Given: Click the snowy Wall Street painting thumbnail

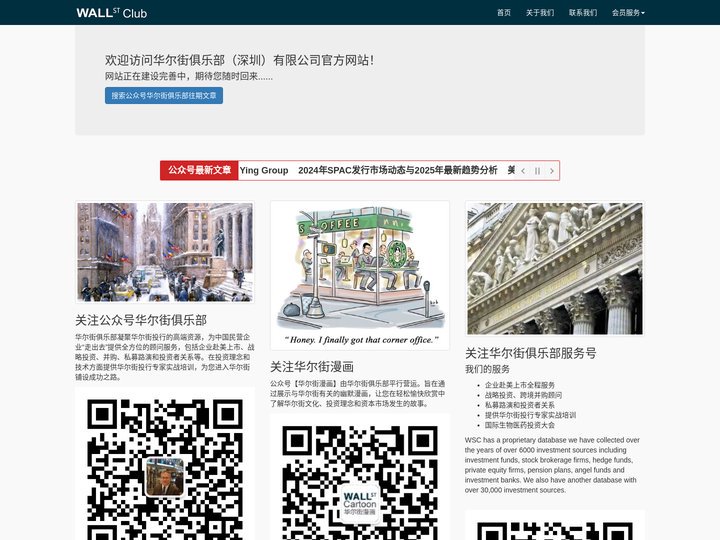Looking at the screenshot, I should [165, 252].
